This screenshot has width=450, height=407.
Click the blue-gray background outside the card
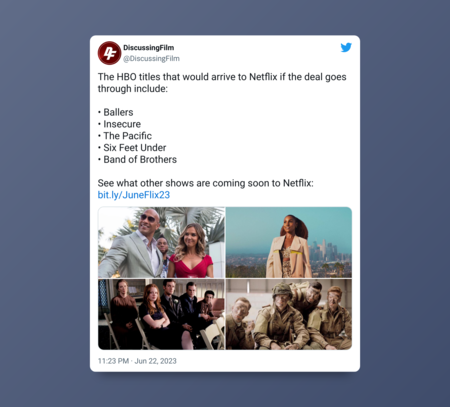[45, 200]
